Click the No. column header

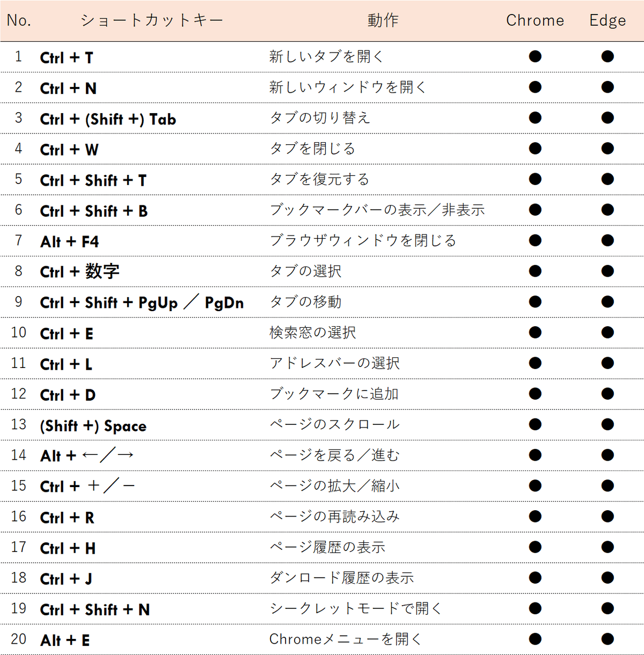pos(19,20)
